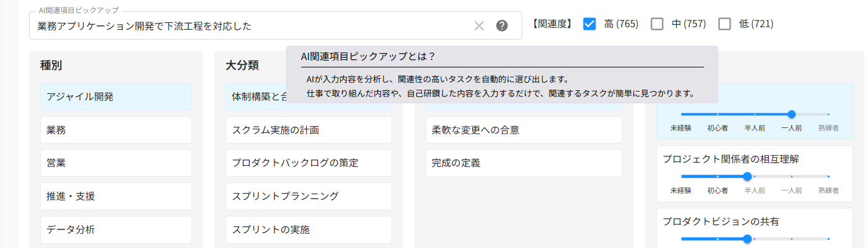Click 未経験 under the top skill slider
868x248 pixels.
tap(680, 128)
